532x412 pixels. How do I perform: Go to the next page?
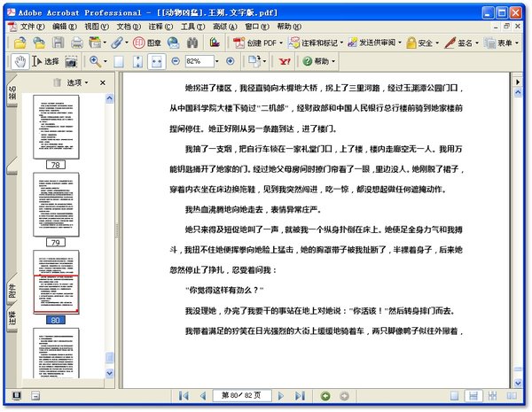(280, 396)
